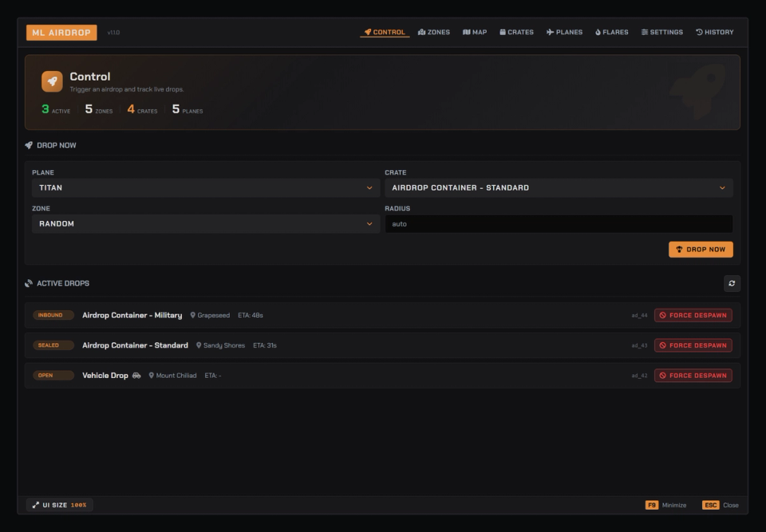Open the Zones tab
Screen dimensions: 766x532
[x=434, y=32]
